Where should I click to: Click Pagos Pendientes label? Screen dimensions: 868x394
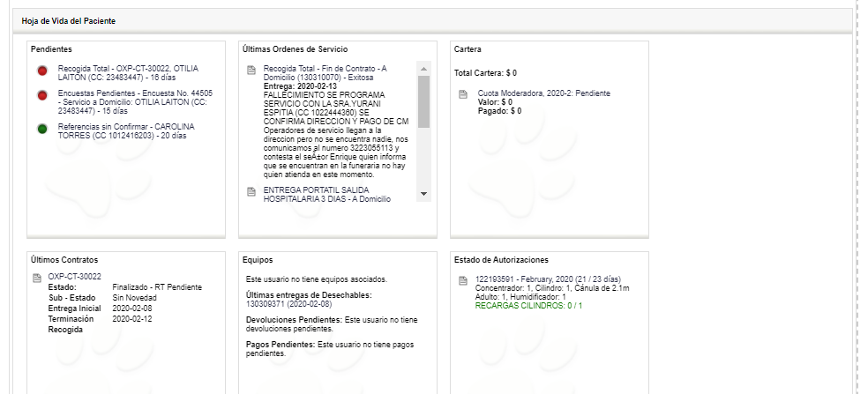click(281, 345)
